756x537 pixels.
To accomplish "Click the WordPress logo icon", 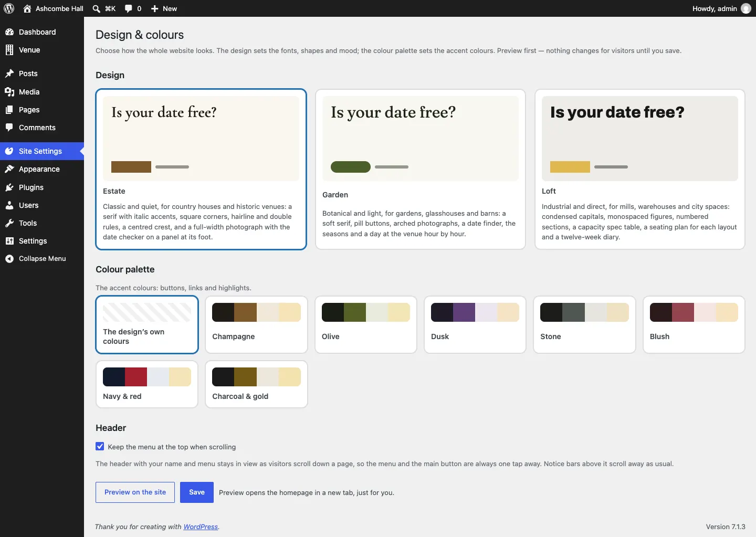I will point(9,8).
